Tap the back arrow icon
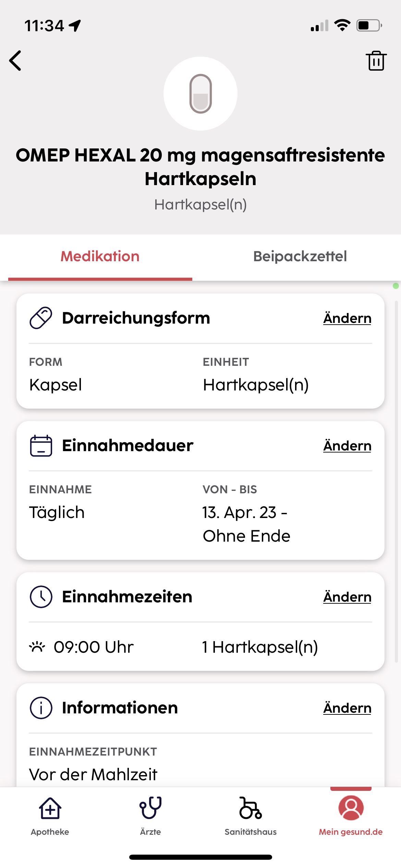Image resolution: width=401 pixels, height=868 pixels. pyautogui.click(x=15, y=61)
